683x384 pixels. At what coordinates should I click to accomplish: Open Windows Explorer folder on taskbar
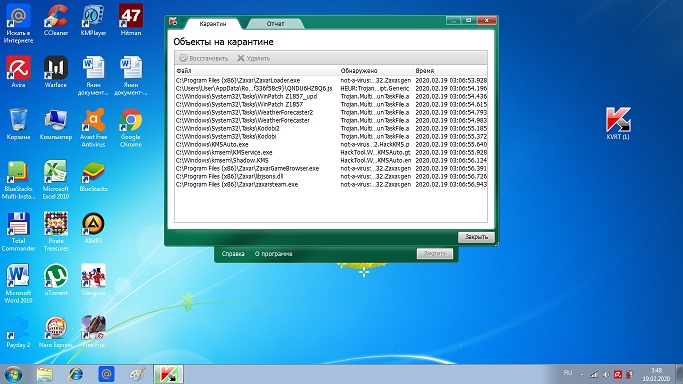44,374
